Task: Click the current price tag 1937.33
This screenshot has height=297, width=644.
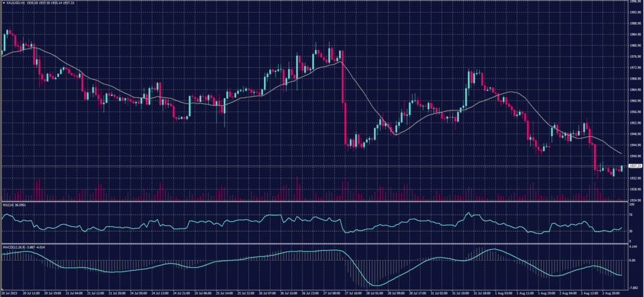Action: (634, 166)
